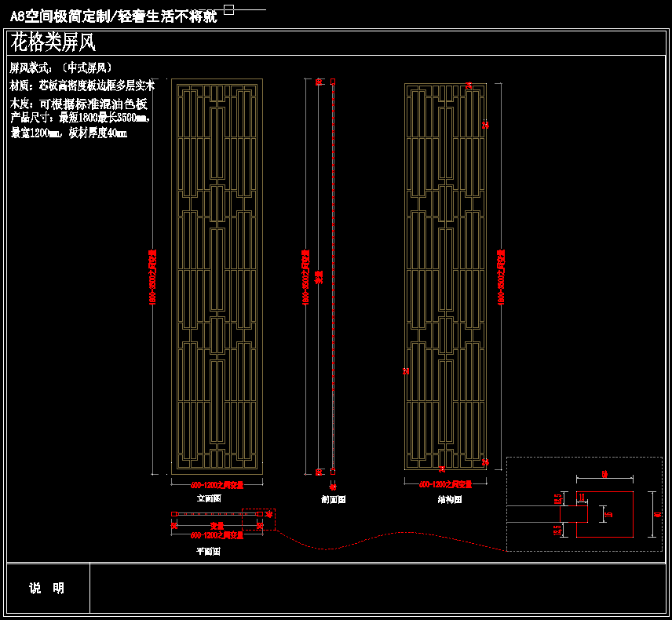This screenshot has height=620, width=672.
Task: Click the header text A8空间极简定制/轻奢生活不将就
Action: [114, 16]
